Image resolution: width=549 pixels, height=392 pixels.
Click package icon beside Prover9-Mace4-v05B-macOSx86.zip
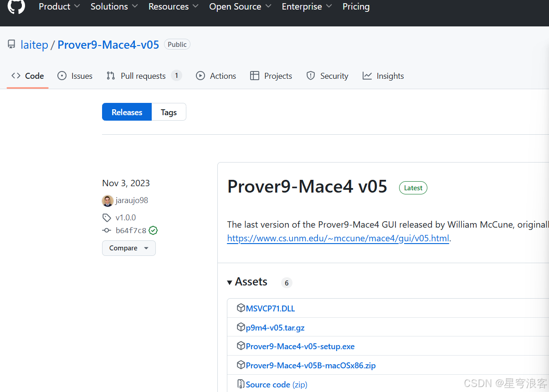click(x=241, y=365)
